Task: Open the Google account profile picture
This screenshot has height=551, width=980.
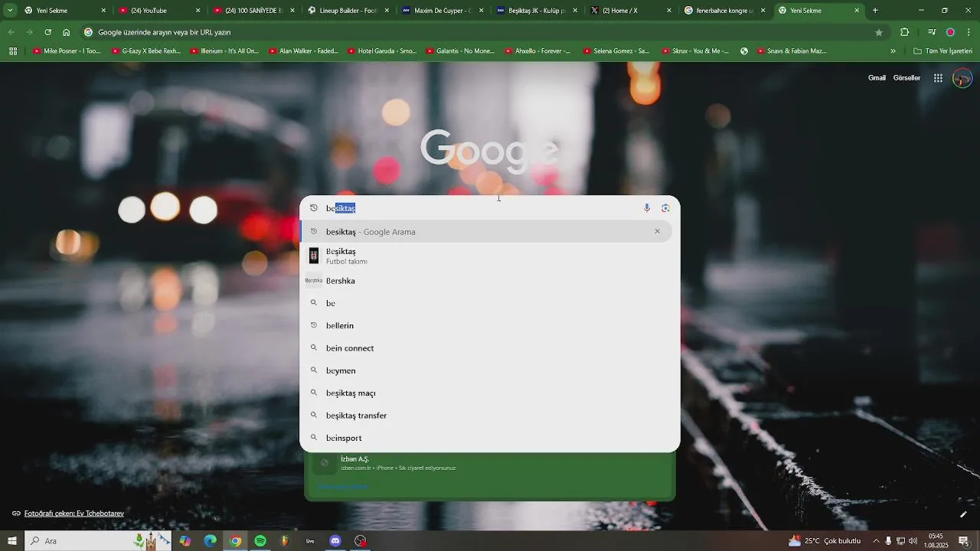Action: [962, 78]
